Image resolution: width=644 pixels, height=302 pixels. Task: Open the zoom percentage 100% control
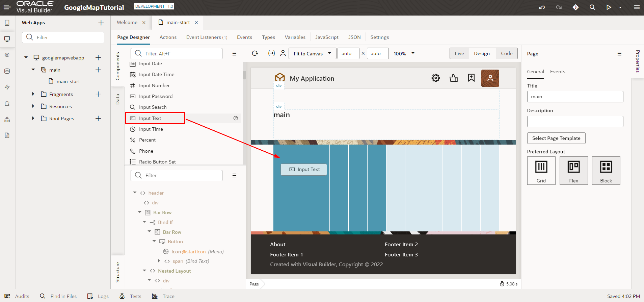[404, 53]
